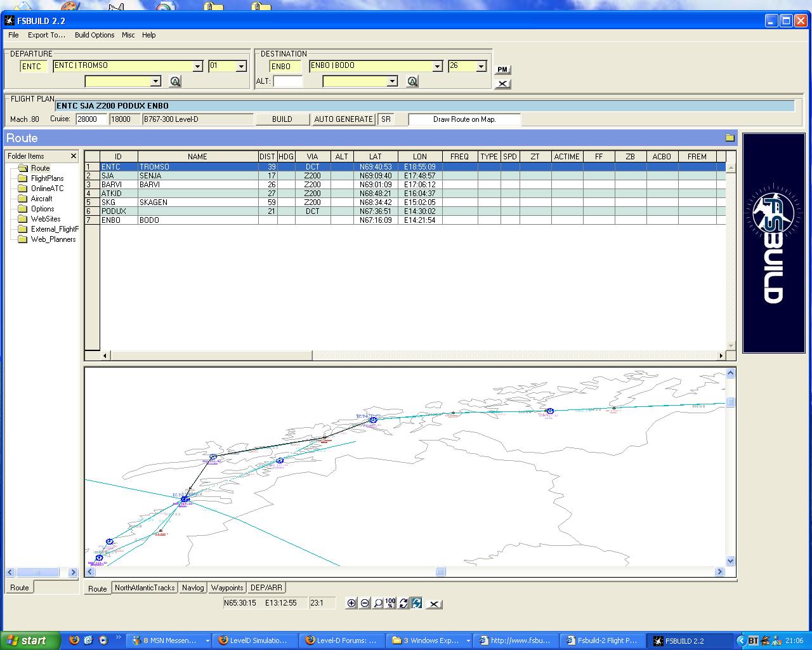The height and width of the screenshot is (650, 812).
Task: Select the BARVI row in route table
Action: (x=405, y=185)
